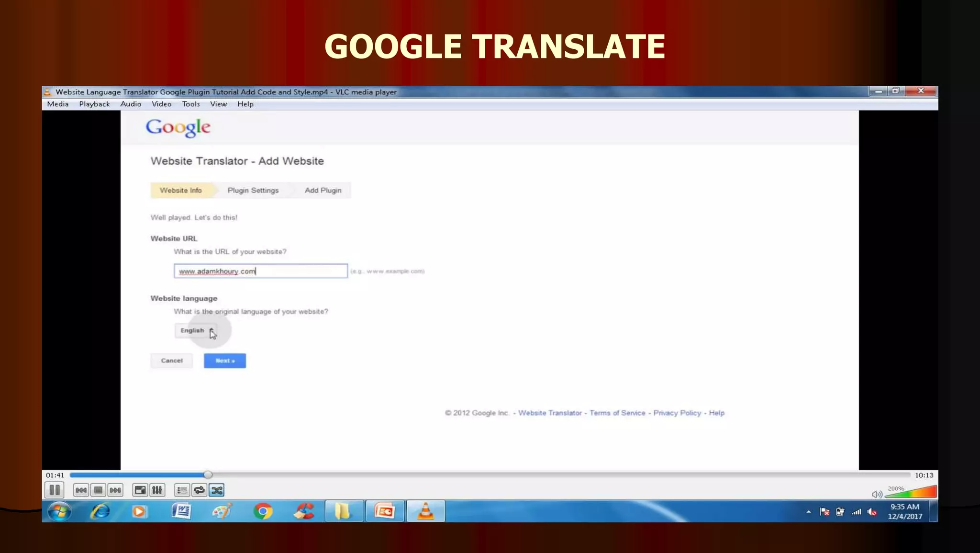Click the video seek bar handle
The height and width of the screenshot is (553, 980).
(208, 474)
